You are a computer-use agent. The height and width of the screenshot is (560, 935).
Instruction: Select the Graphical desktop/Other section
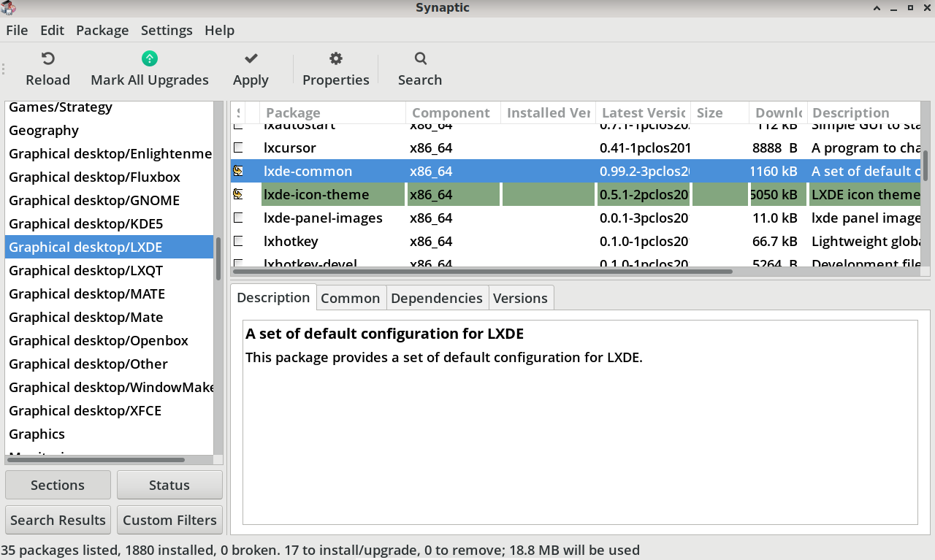tap(109, 364)
